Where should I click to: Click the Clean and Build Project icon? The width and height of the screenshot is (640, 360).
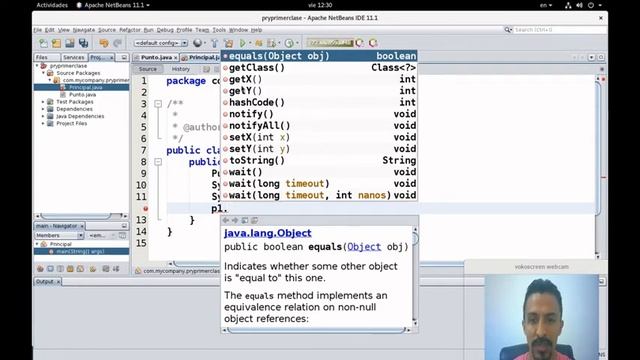coord(229,43)
